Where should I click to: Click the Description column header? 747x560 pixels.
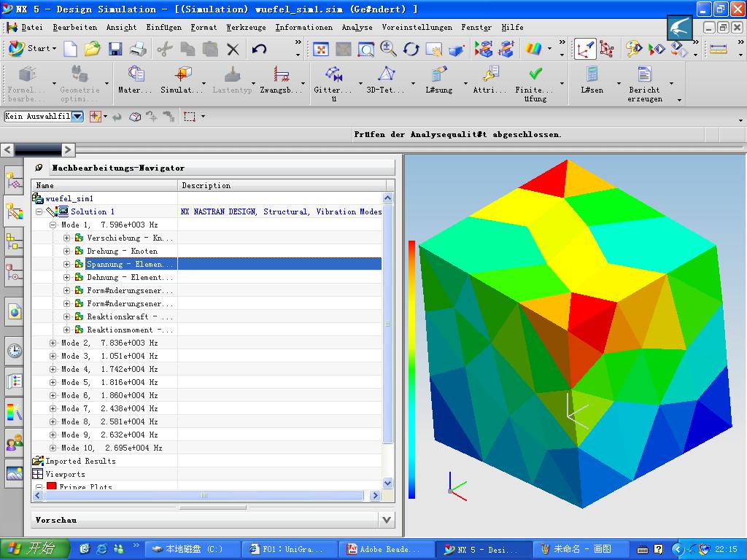click(x=282, y=185)
